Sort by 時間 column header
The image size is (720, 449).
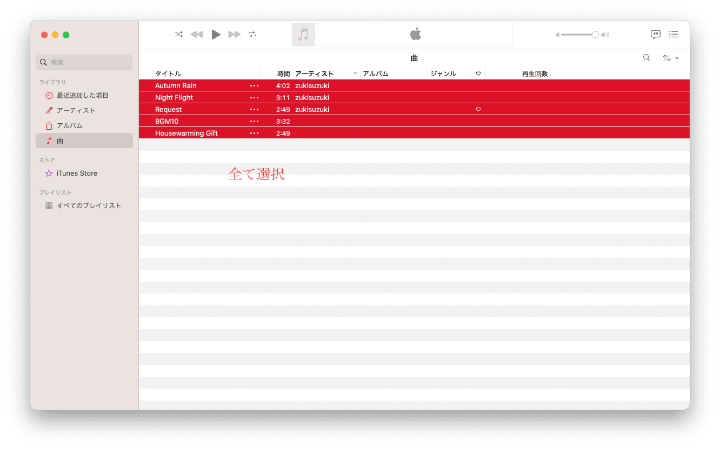283,73
